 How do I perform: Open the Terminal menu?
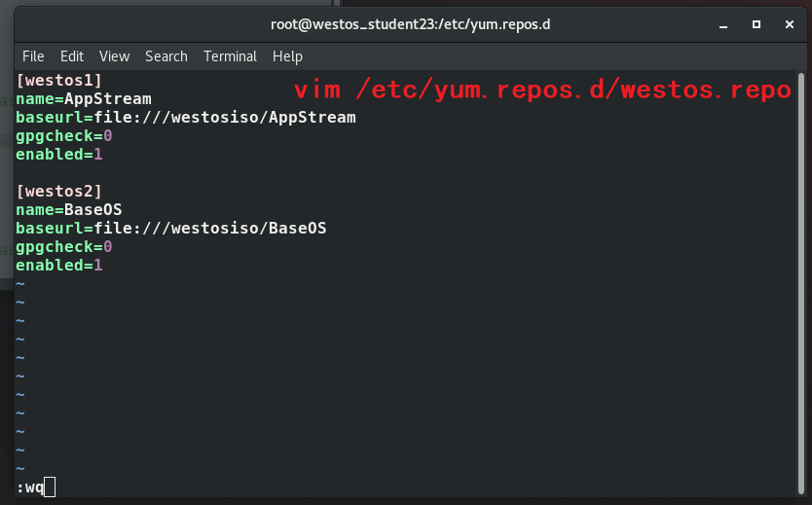click(x=230, y=56)
